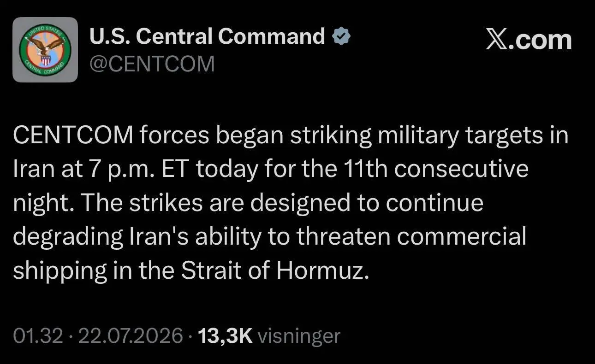Select the @CENTCOM handle
Viewport: 595px width, 364px height.
(152, 64)
